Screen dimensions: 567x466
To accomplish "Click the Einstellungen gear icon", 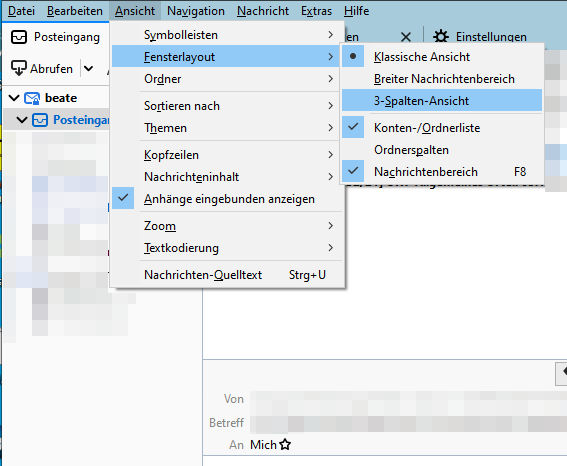I will point(441,37).
